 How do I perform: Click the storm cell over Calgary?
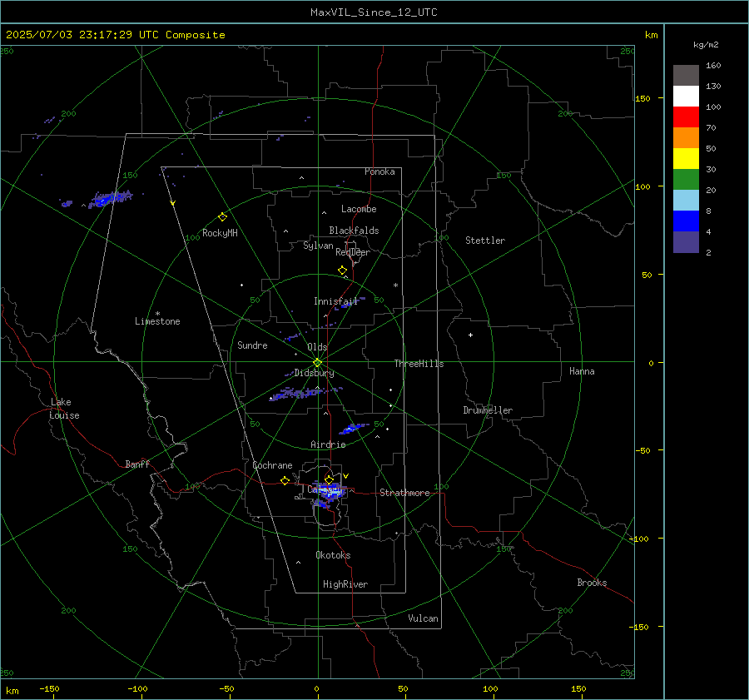click(x=329, y=492)
